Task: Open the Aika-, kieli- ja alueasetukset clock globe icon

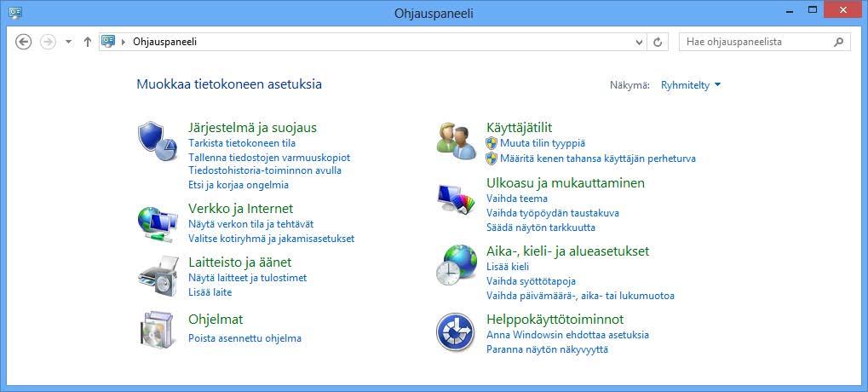Action: [456, 265]
